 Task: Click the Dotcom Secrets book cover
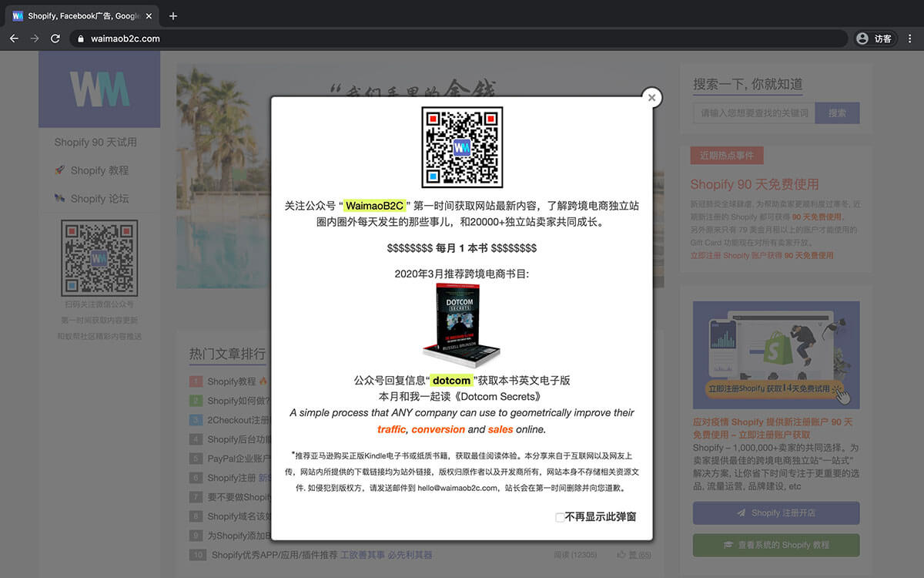coord(462,324)
